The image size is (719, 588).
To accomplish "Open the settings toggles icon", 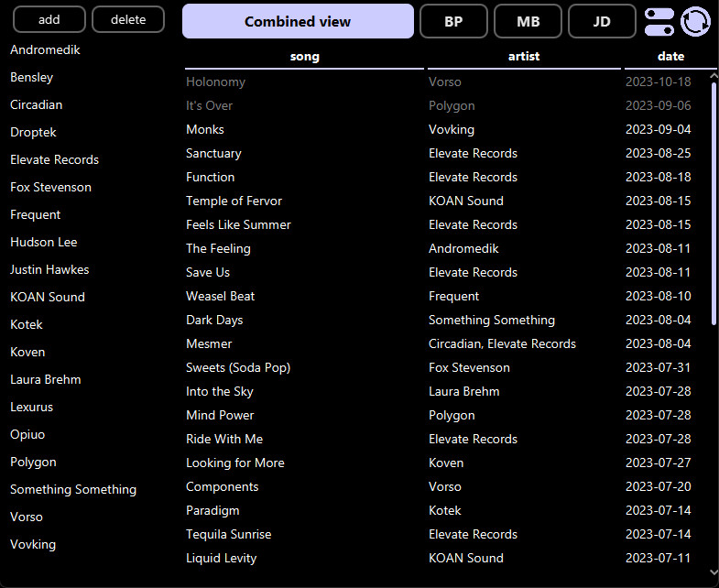I will pos(659,22).
